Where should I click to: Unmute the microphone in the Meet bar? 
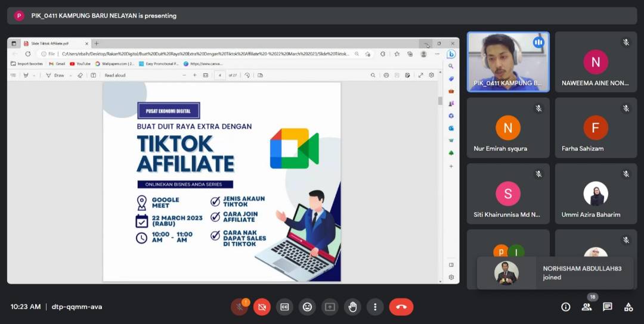tap(239, 307)
